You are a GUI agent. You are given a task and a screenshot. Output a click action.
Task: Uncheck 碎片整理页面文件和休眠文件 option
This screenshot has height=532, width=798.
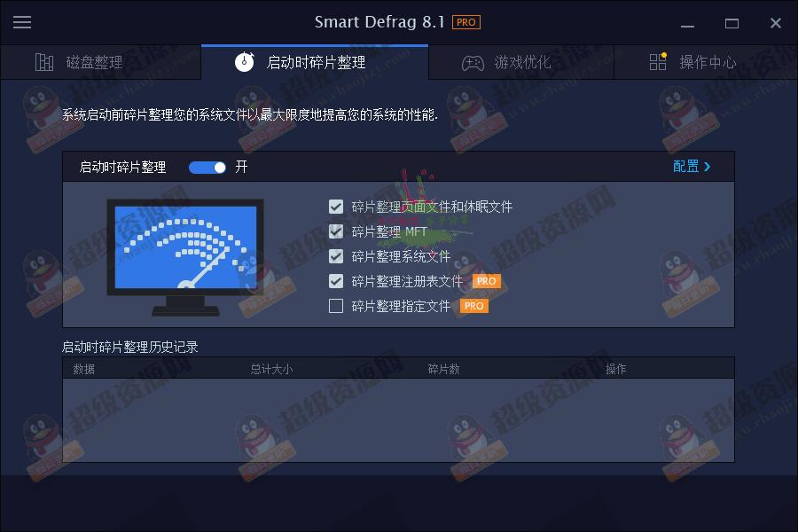coord(336,207)
